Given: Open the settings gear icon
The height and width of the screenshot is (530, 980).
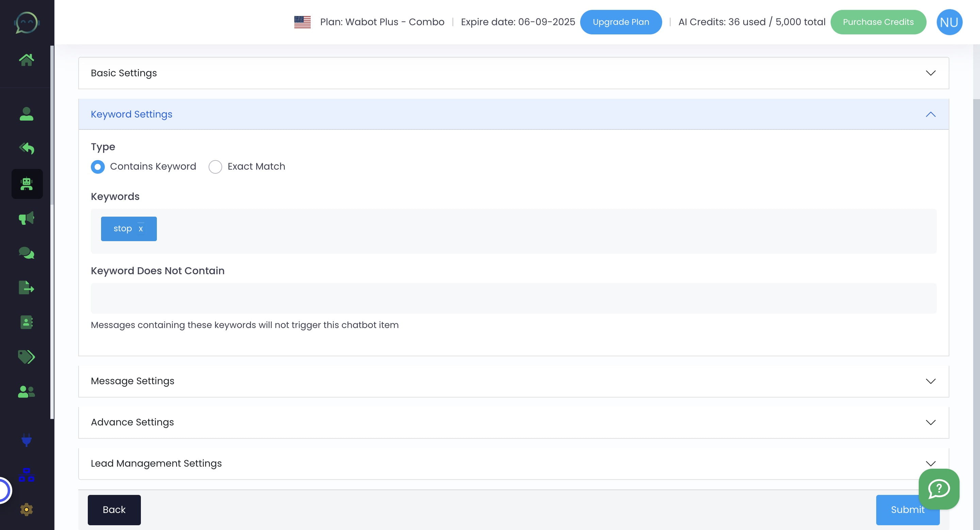Looking at the screenshot, I should 27,509.
